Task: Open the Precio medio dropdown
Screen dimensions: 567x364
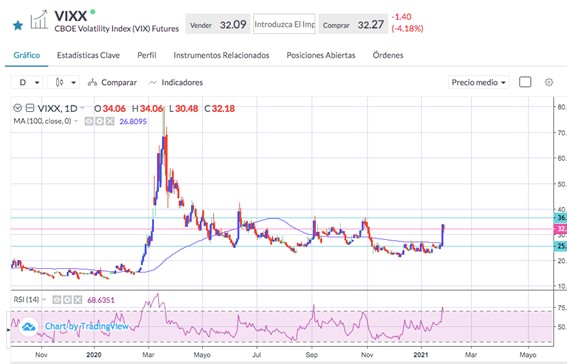Action: [x=478, y=82]
